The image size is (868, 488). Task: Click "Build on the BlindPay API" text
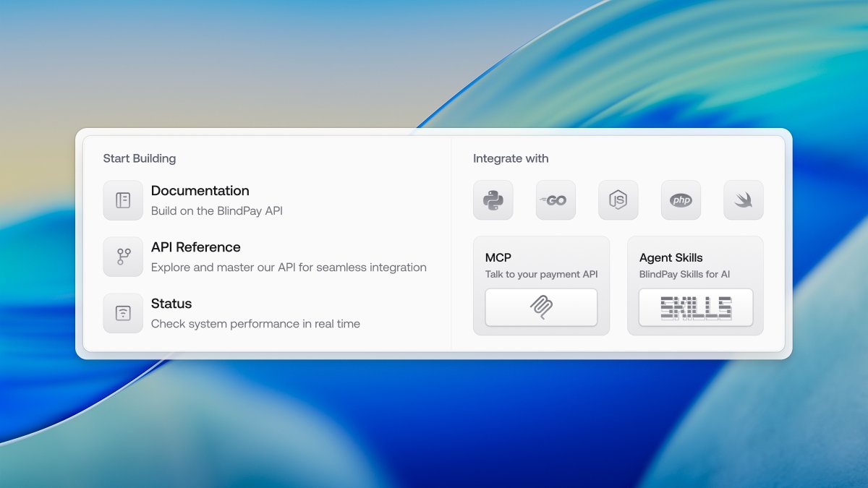tap(217, 211)
